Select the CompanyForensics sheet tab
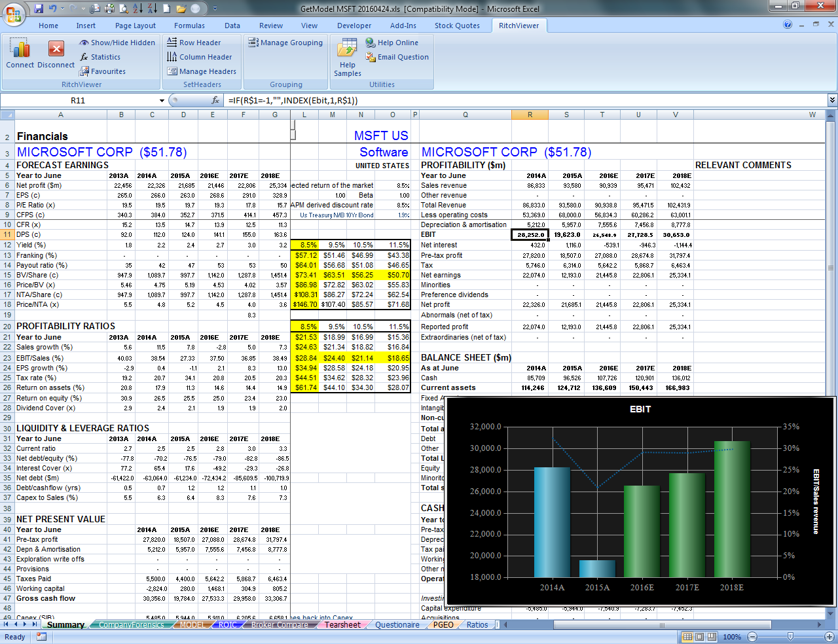 click(131, 625)
